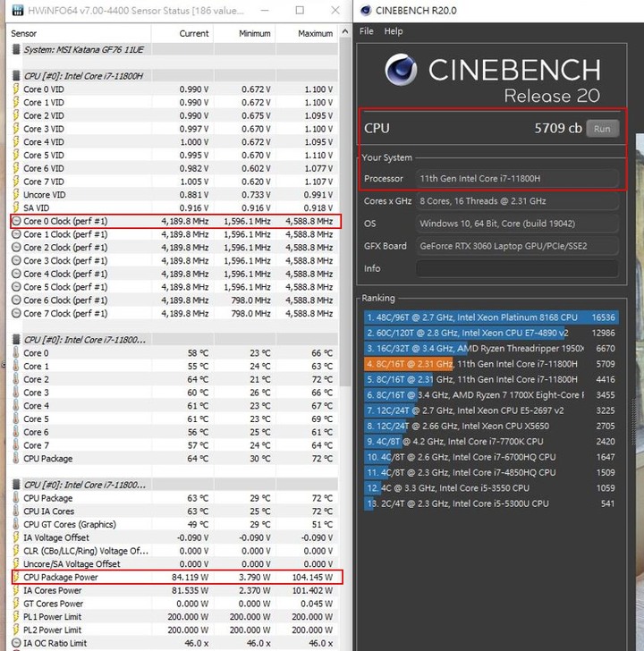
Task: Click the lightning icon beside Uncore/SA Voltage Offset
Action: (x=16, y=563)
